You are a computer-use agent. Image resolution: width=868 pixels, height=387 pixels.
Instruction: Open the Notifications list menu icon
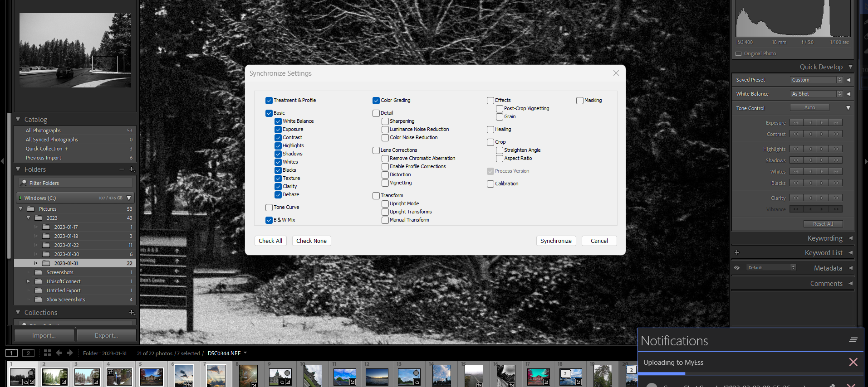[853, 340]
